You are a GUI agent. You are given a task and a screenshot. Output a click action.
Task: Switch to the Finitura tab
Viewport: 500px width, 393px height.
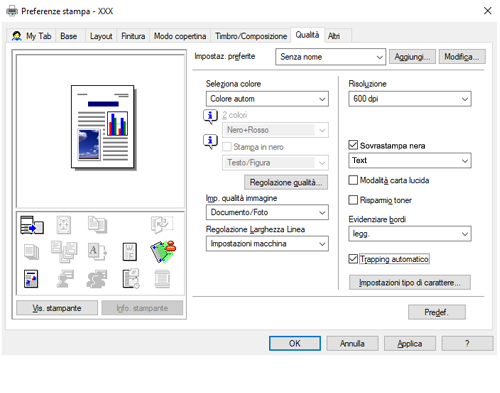click(133, 36)
